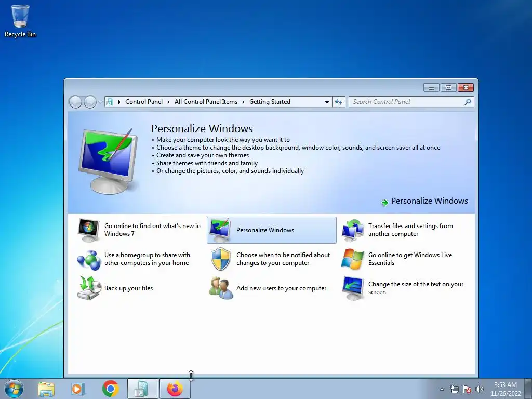
Task: Select the highlighted Personalize Windows tile text
Action: (x=265, y=230)
